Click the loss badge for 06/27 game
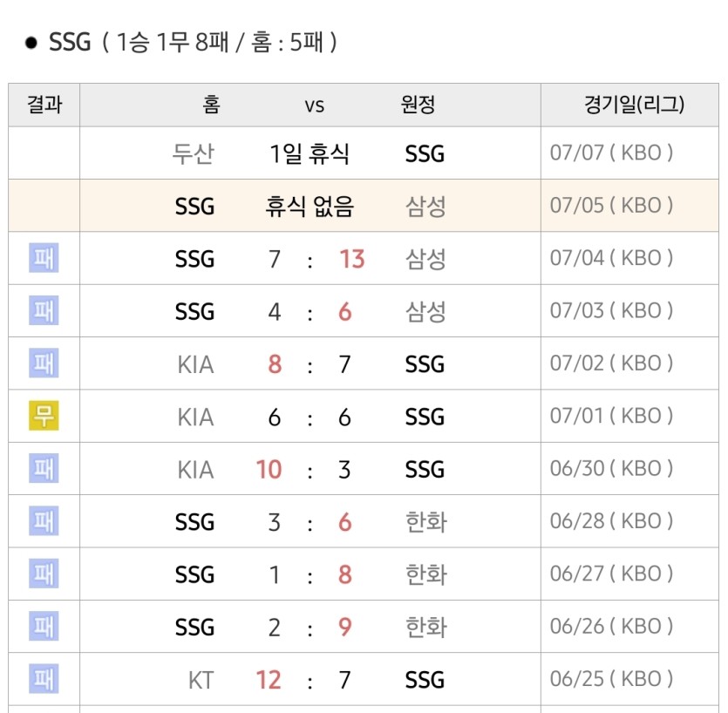728x713 pixels. [44, 574]
